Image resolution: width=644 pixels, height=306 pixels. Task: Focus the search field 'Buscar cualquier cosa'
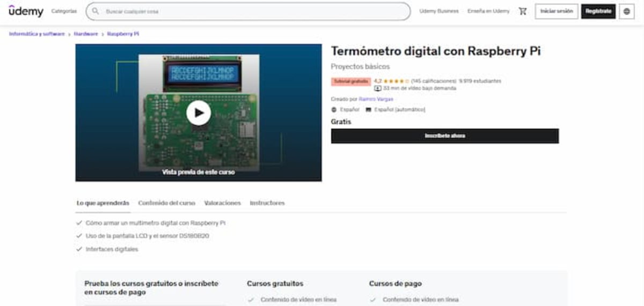[248, 11]
